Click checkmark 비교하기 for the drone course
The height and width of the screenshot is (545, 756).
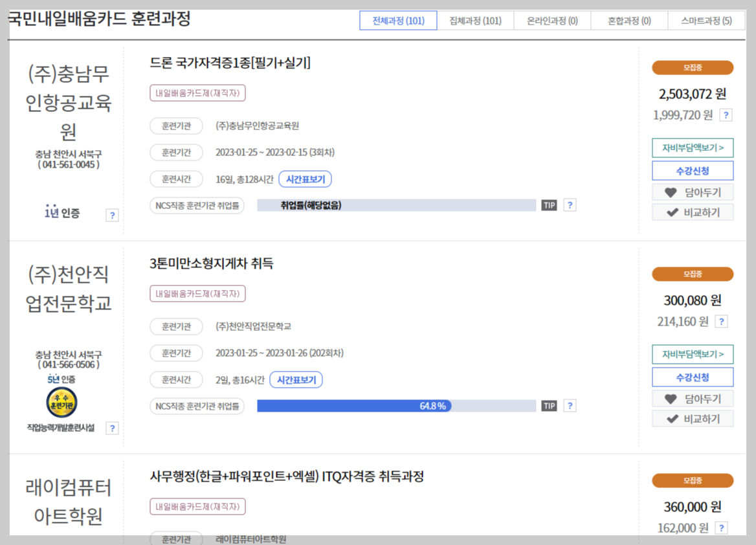693,212
